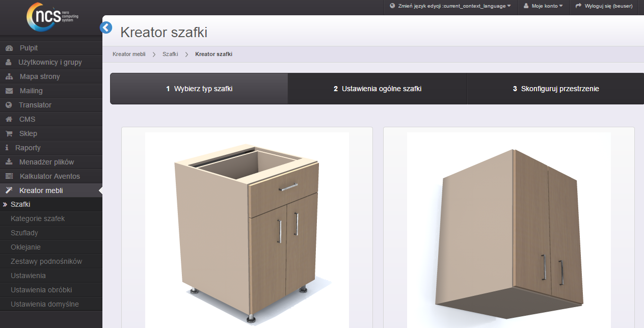Click the Mapa strony sitemap icon

(x=9, y=76)
